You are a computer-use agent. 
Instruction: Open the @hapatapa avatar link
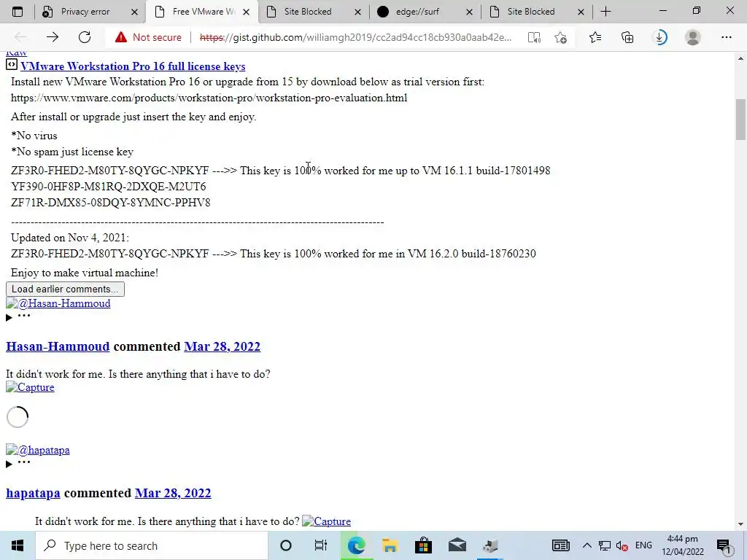coord(38,450)
